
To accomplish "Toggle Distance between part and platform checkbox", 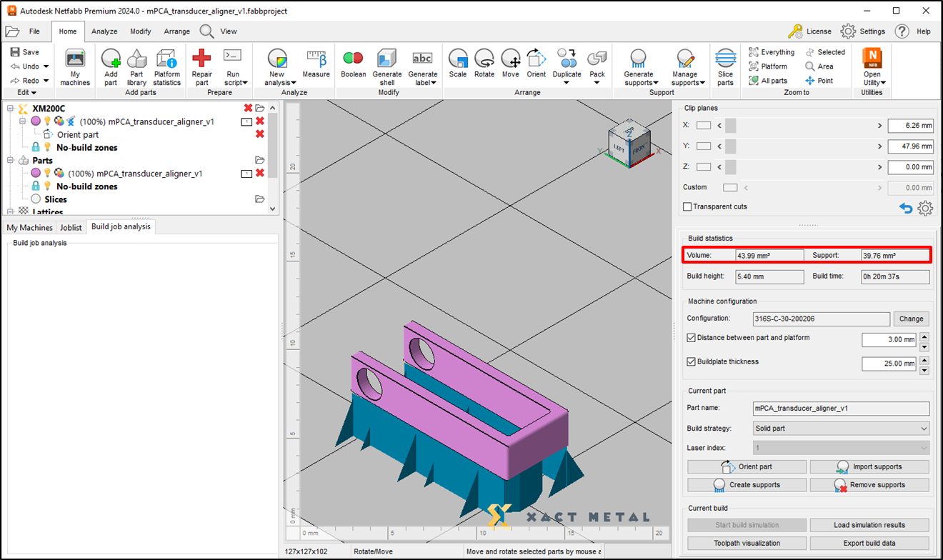I will [x=691, y=338].
